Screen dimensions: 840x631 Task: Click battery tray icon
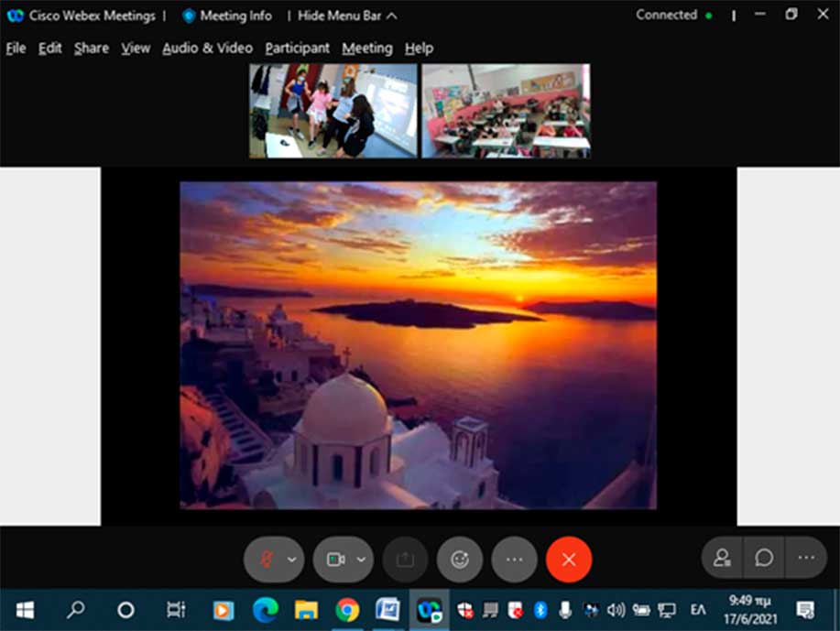[x=641, y=610]
